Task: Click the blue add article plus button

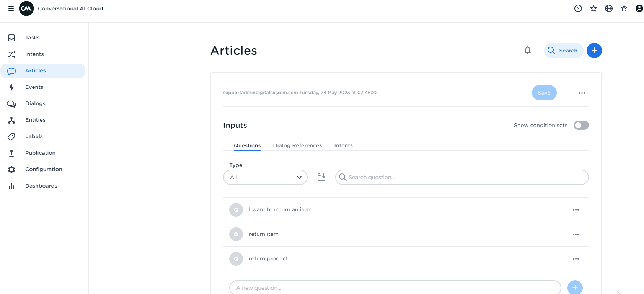Action: point(594,51)
